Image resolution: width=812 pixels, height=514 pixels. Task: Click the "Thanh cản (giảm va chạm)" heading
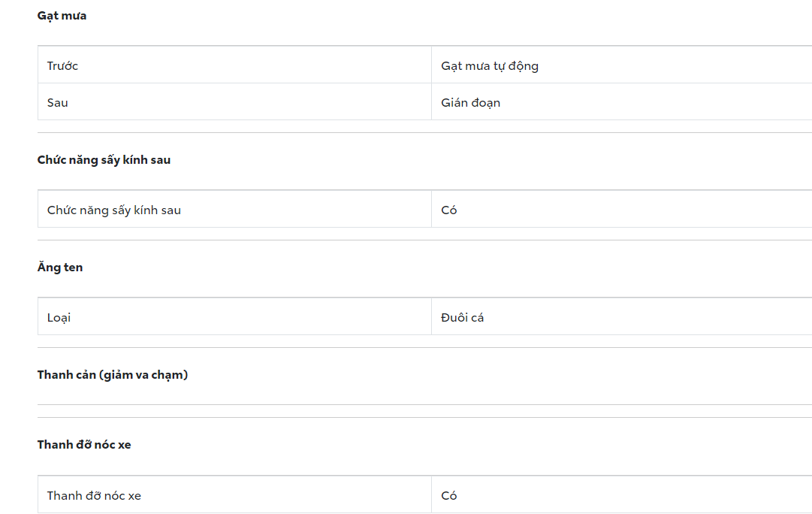(113, 375)
